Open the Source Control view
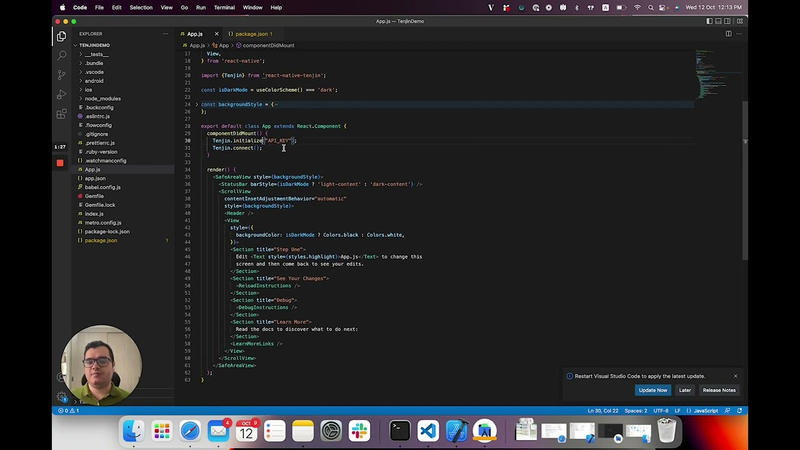The width and height of the screenshot is (800, 450). tap(62, 75)
